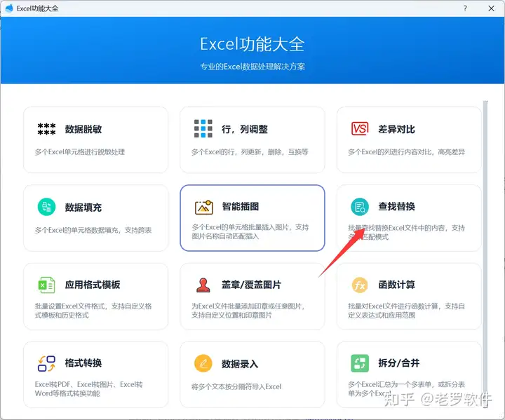Launch 拆分/合并 via its title
The width and height of the screenshot is (505, 420).
point(398,363)
